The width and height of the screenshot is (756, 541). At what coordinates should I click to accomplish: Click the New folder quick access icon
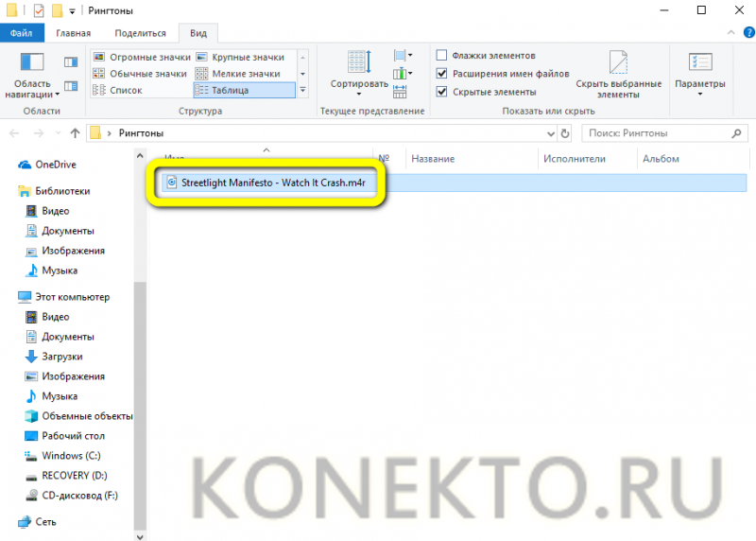pyautogui.click(x=58, y=10)
